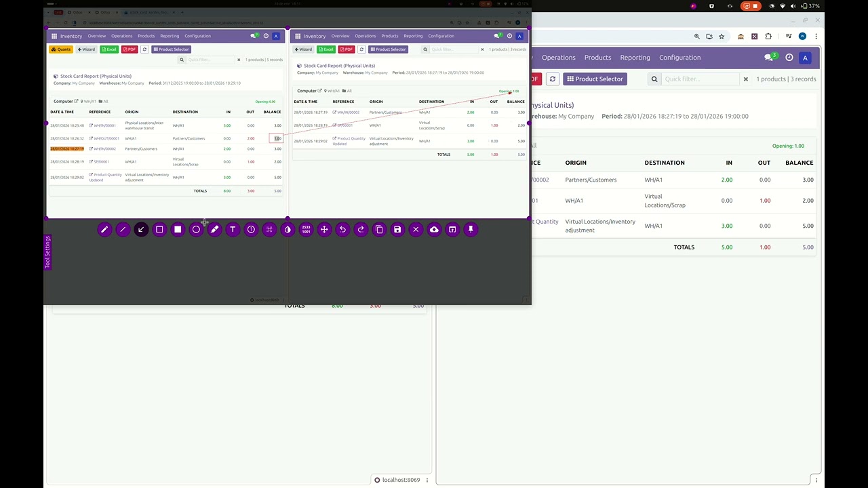The image size is (868, 488).
Task: Redo the last annotation
Action: [361, 230]
